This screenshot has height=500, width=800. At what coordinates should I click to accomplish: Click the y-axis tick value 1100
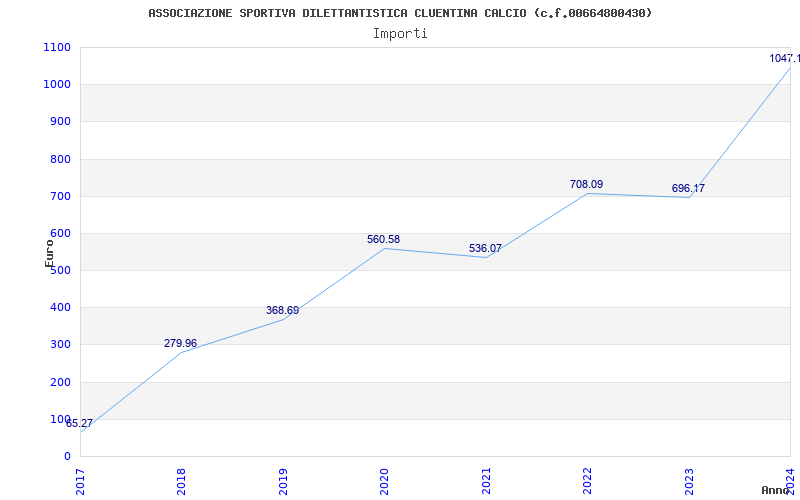click(x=57, y=47)
